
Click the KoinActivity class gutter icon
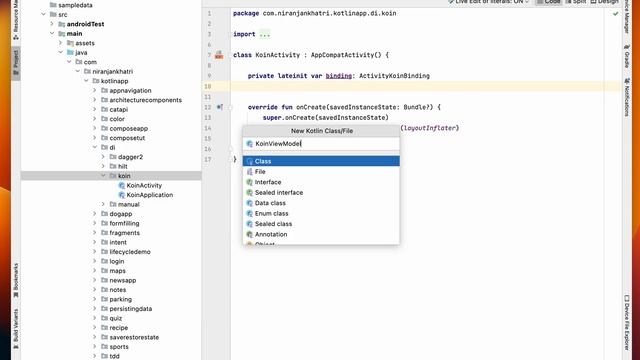pos(219,55)
